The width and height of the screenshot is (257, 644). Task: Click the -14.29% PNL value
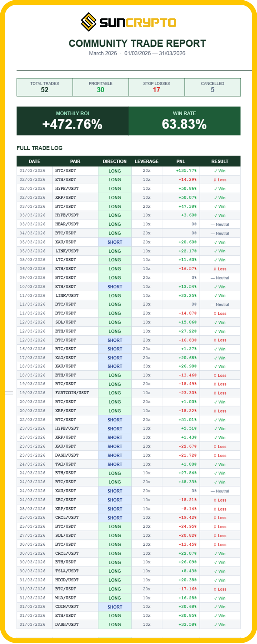click(187, 180)
